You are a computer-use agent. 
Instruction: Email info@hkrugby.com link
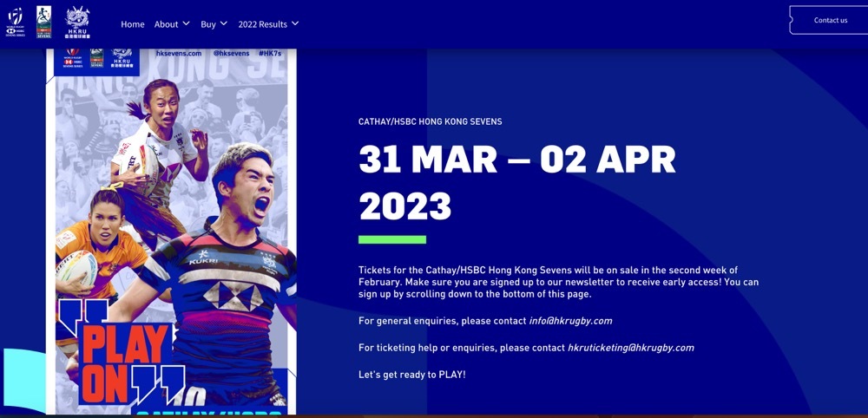(x=571, y=321)
